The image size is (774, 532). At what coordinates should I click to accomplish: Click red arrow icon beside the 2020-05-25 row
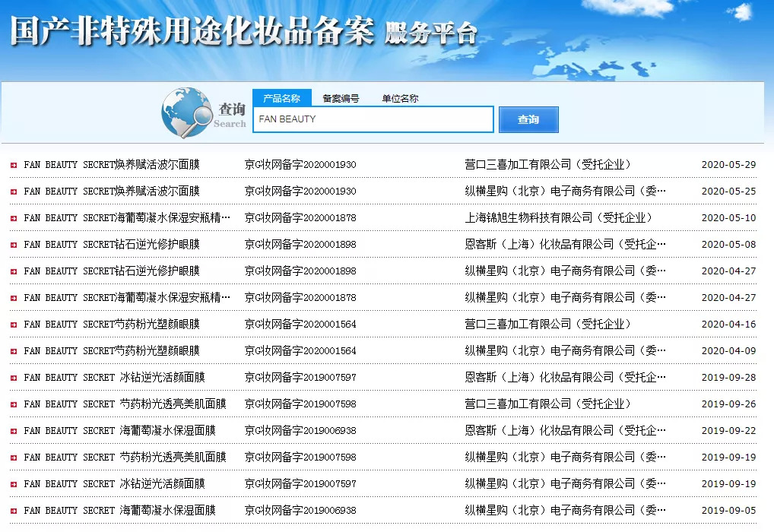14,192
